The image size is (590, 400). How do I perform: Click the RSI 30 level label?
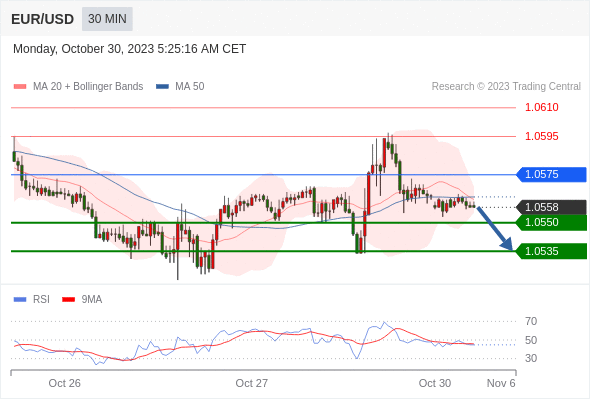(x=531, y=358)
